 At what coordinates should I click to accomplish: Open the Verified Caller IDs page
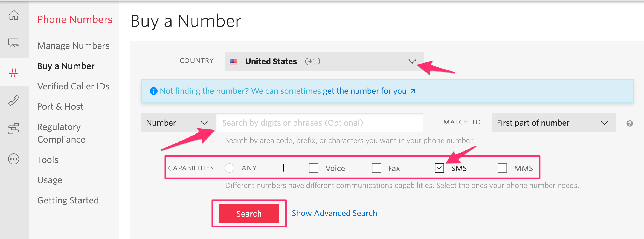click(73, 86)
